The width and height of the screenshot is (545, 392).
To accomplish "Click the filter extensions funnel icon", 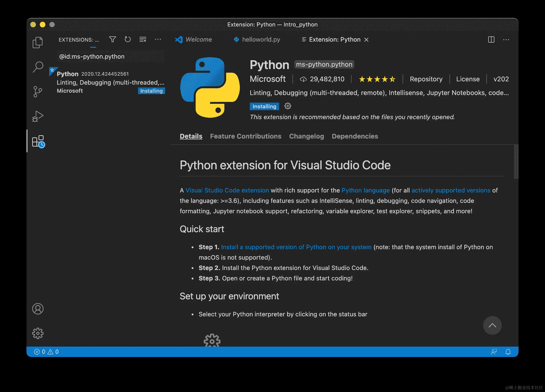I will (x=112, y=39).
